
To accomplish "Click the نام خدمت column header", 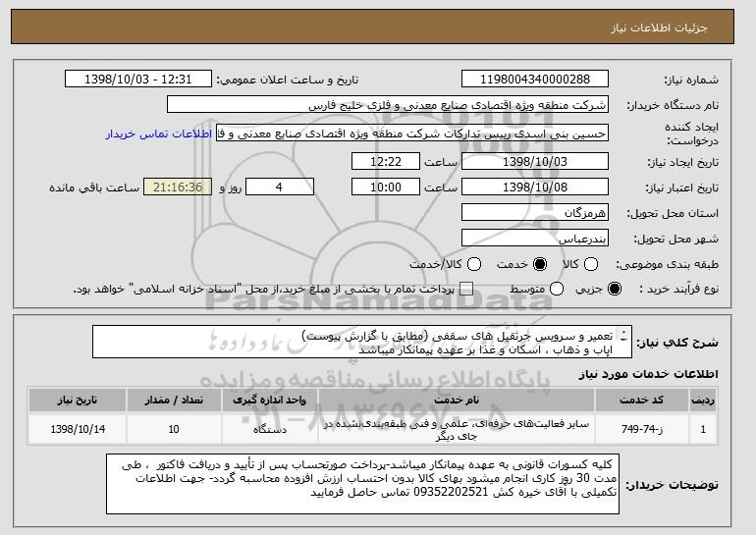I will pos(457,401).
